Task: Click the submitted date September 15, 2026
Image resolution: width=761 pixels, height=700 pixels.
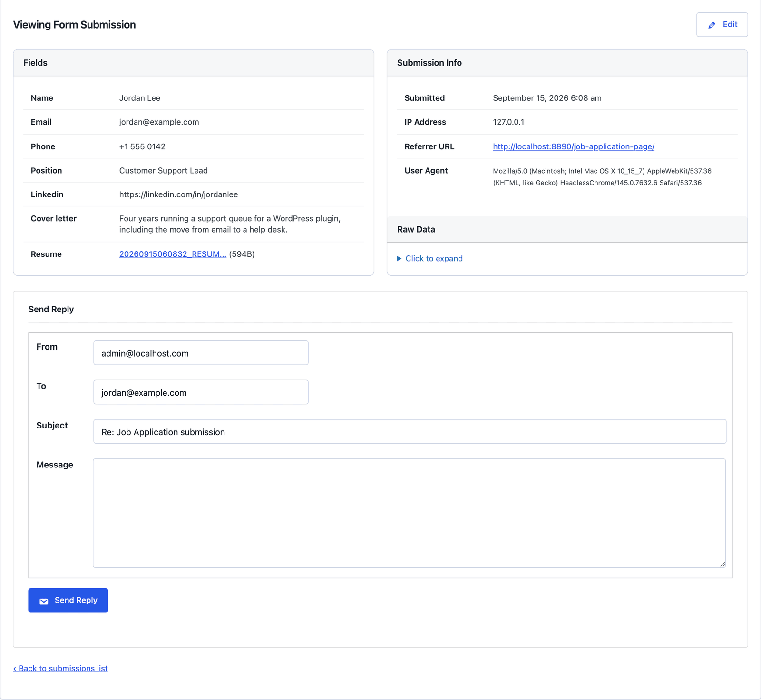Action: click(547, 98)
